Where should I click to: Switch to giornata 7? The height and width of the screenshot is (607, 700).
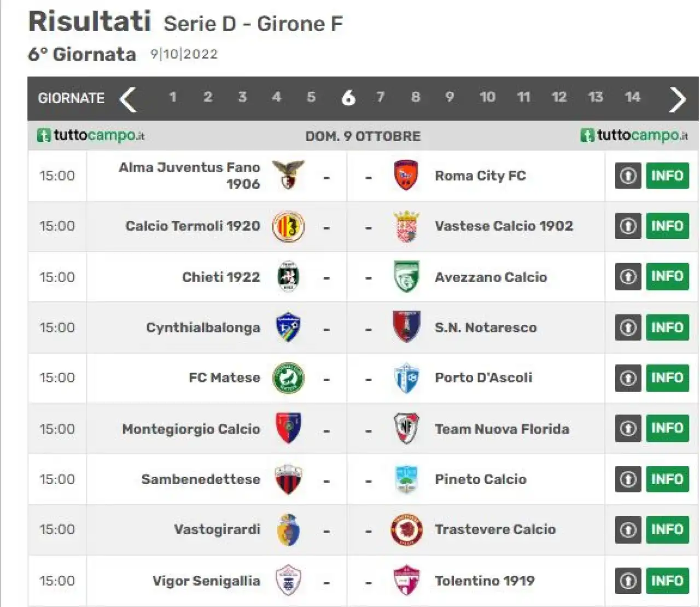[380, 97]
